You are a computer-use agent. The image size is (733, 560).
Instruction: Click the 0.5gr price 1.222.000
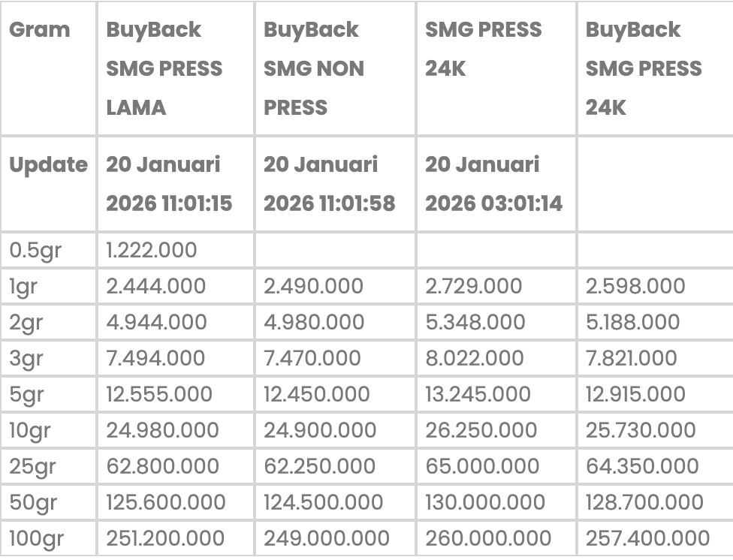[x=152, y=250]
